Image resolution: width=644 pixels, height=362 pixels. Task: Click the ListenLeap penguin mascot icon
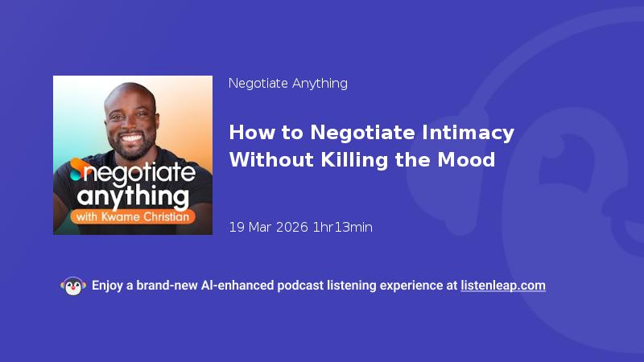pyautogui.click(x=73, y=286)
